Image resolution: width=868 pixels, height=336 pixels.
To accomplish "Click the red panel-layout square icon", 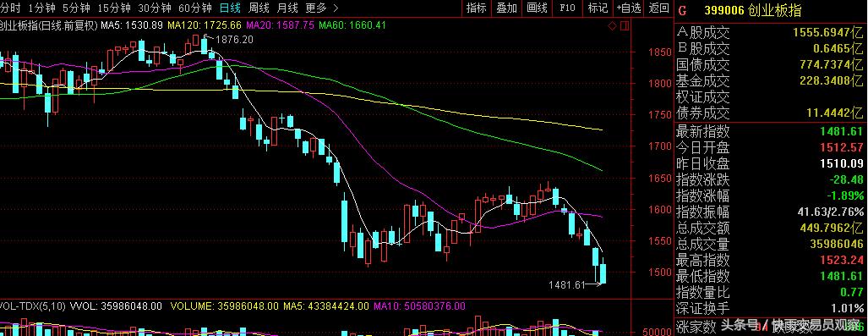I will click(x=625, y=25).
